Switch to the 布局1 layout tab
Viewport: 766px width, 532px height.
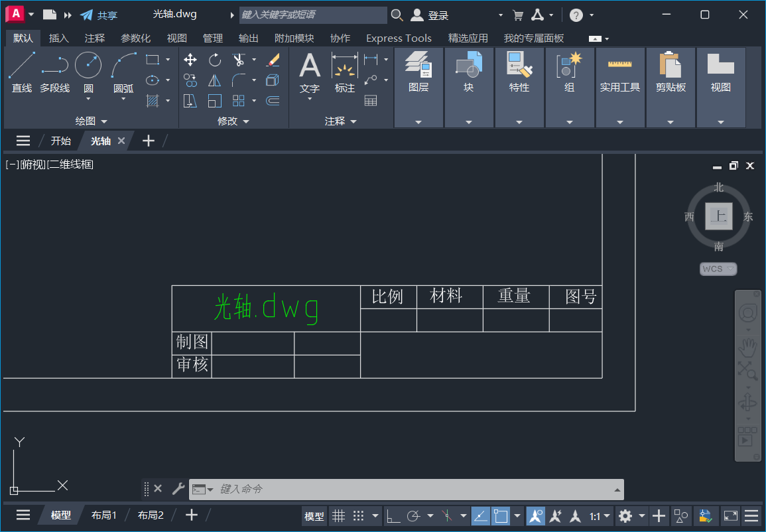pyautogui.click(x=103, y=515)
